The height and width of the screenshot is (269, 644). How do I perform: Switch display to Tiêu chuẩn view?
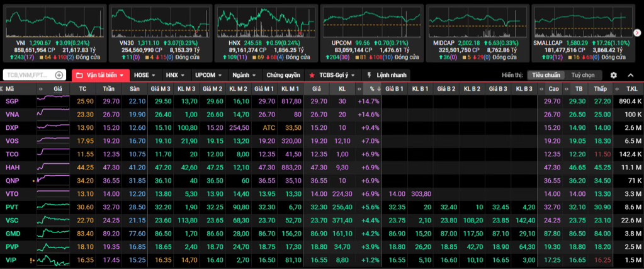[546, 75]
